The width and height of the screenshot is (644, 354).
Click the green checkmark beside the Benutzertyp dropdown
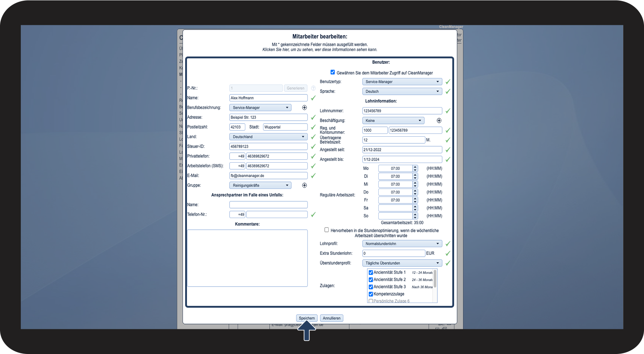(x=448, y=82)
